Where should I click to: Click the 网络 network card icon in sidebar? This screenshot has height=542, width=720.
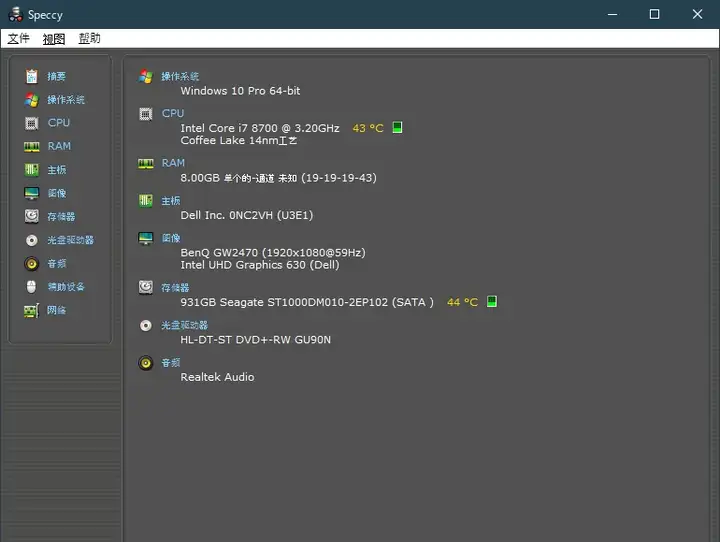click(x=32, y=311)
